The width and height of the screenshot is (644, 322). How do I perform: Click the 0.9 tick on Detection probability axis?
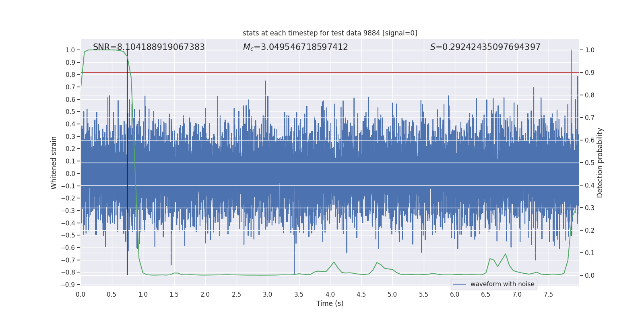590,72
